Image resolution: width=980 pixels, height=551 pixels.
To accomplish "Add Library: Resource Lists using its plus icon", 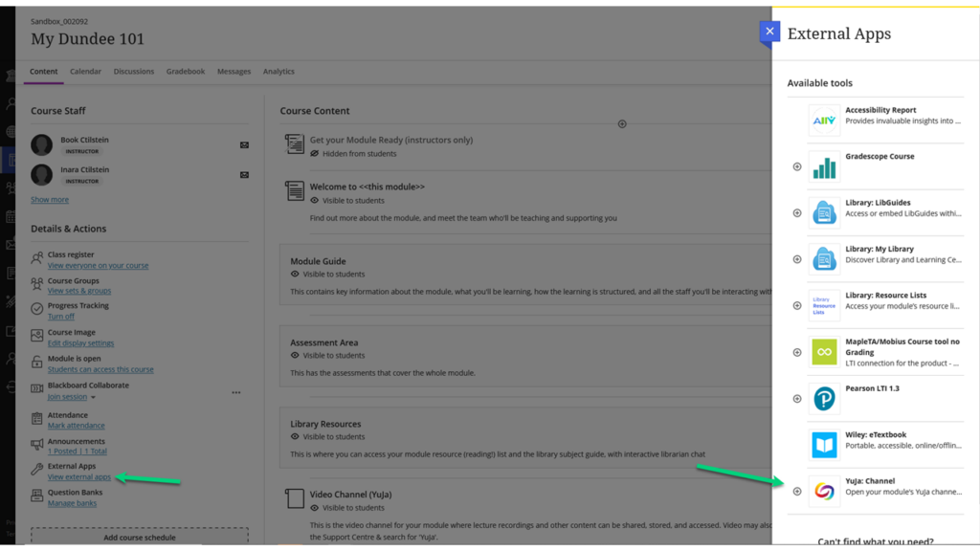I will point(797,305).
